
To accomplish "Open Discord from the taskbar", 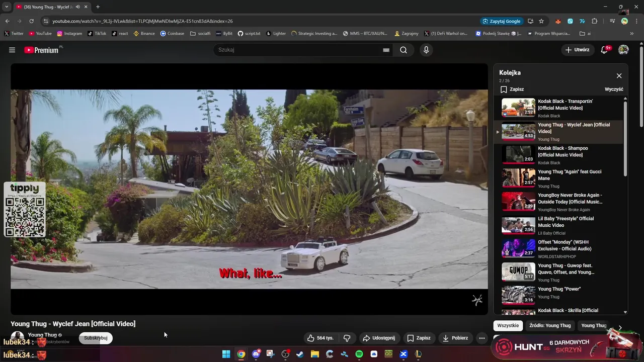I will click(256, 354).
